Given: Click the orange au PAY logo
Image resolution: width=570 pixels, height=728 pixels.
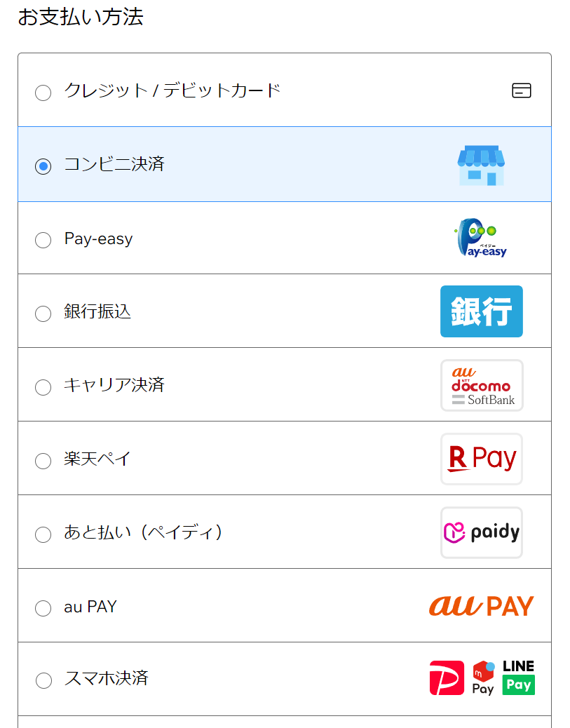Looking at the screenshot, I should point(481,606).
